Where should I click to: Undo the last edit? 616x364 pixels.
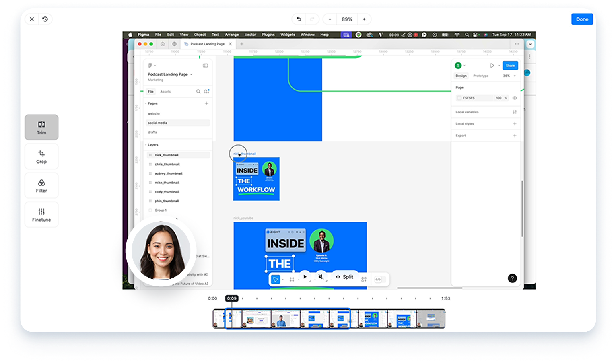tap(299, 19)
